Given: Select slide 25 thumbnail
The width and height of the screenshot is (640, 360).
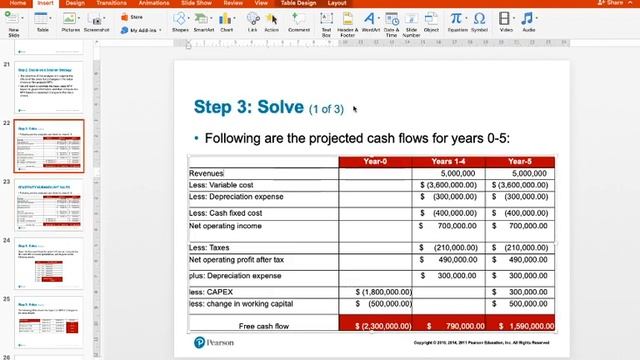Looking at the screenshot, I should 49,322.
